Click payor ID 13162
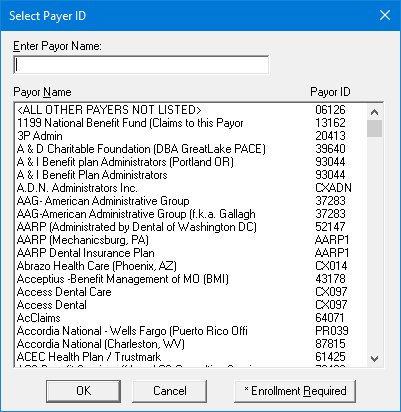 click(x=330, y=123)
